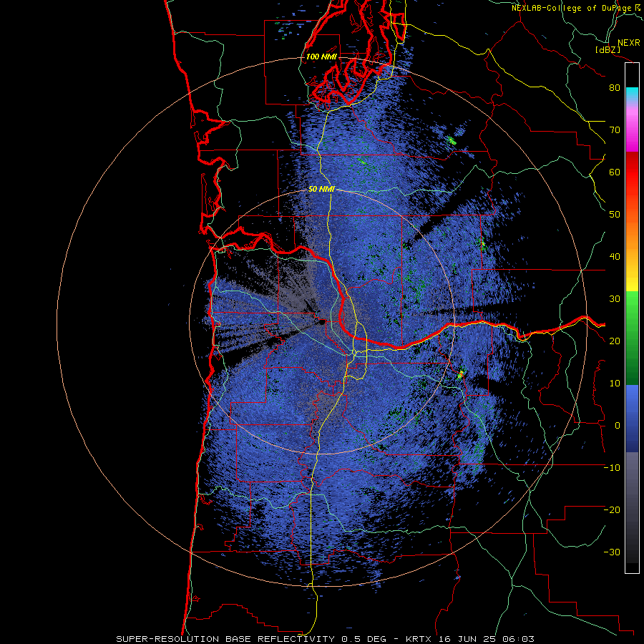644x644 pixels.
Task: Pick the 60 value on the dBZ scale
Action: [x=615, y=172]
